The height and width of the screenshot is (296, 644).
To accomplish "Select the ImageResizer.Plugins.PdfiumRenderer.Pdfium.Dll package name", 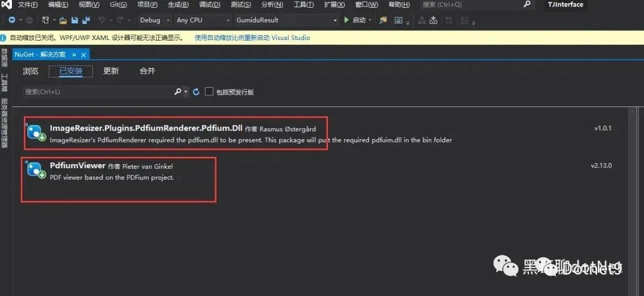I will click(146, 128).
